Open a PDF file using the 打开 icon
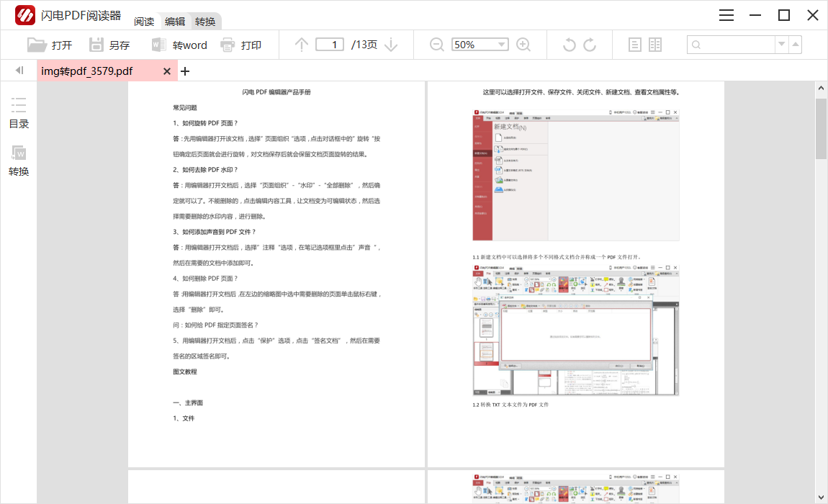The width and height of the screenshot is (828, 504). (x=50, y=44)
